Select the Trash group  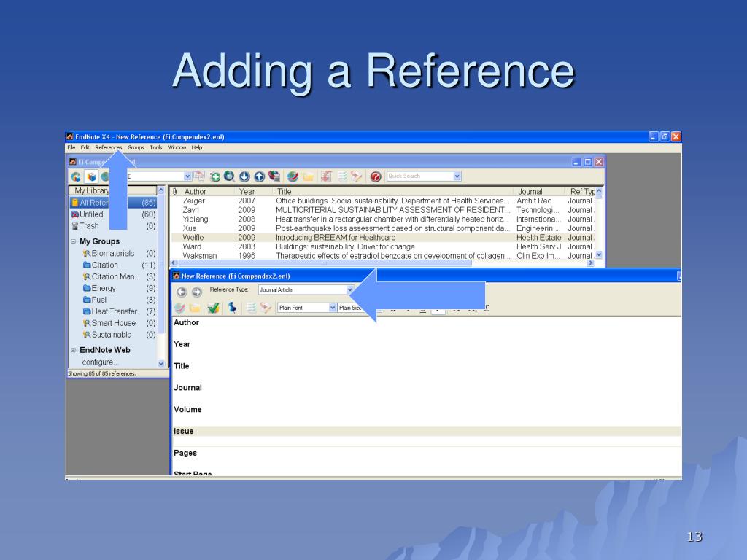tap(113, 226)
